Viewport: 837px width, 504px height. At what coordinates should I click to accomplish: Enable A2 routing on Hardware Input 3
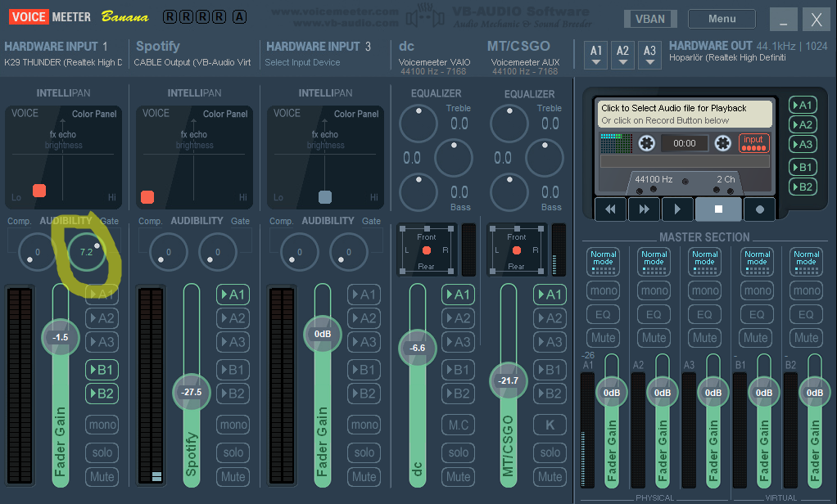click(364, 318)
